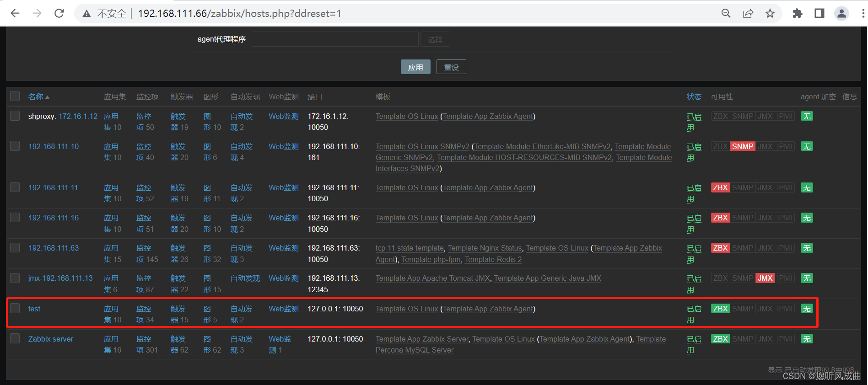Image resolution: width=868 pixels, height=385 pixels.
Task: Open Web监测 1 link for Zabbix server
Action: 280,344
